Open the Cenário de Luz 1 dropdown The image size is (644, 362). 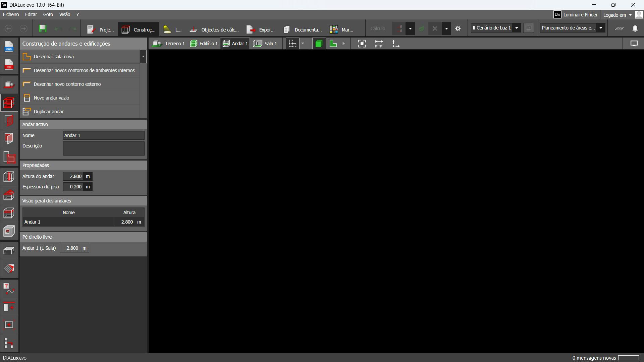point(517,28)
